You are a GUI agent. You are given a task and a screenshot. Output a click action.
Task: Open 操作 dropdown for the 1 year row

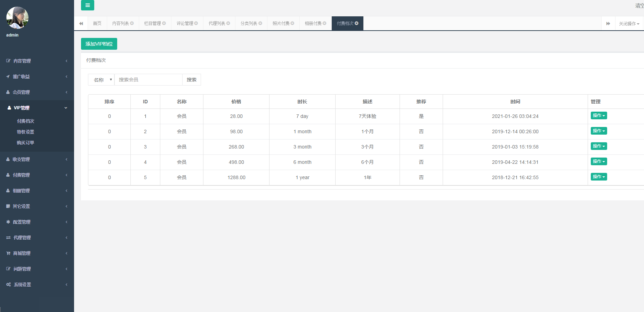(x=598, y=177)
